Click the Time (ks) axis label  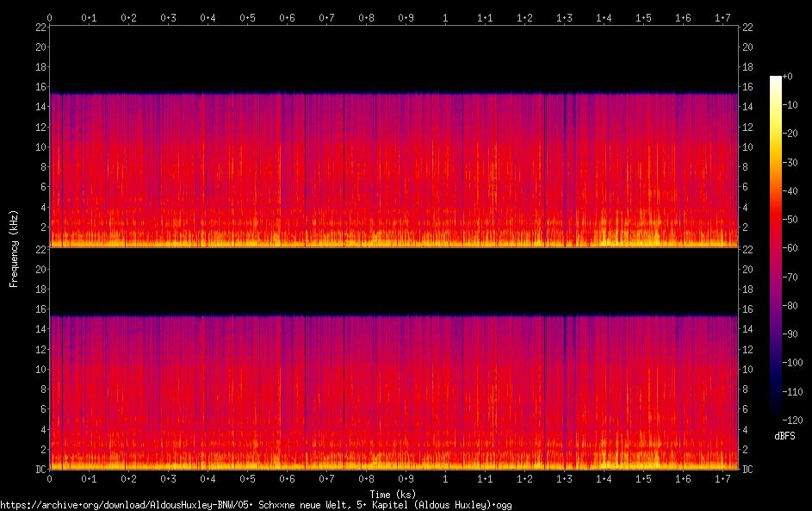point(393,495)
